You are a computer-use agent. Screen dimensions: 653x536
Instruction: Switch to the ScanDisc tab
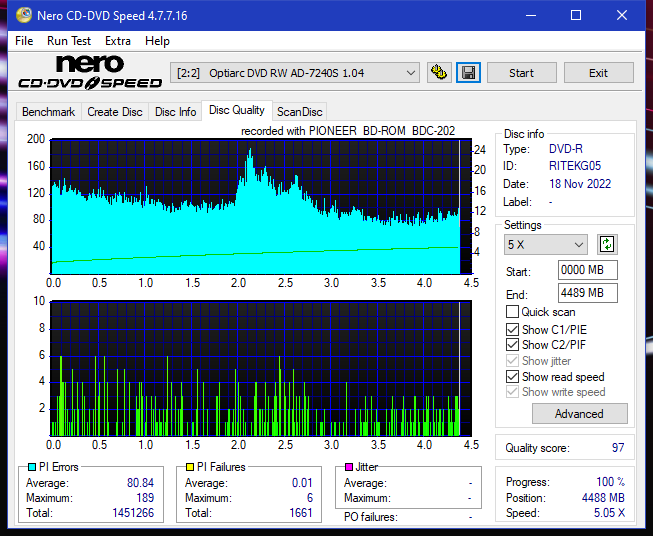pyautogui.click(x=299, y=112)
